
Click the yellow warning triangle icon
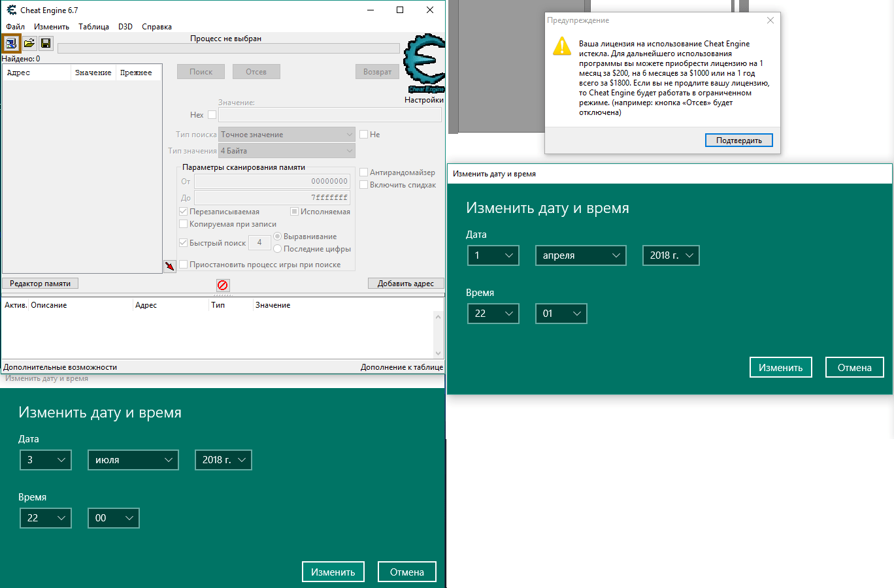coord(562,46)
